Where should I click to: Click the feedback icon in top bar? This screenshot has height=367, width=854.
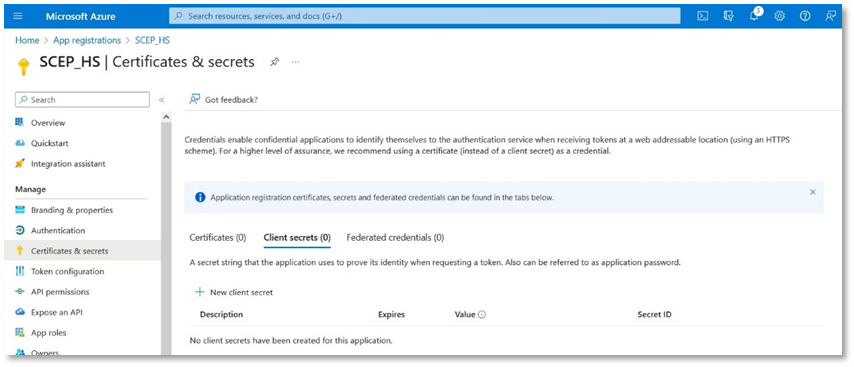click(830, 16)
